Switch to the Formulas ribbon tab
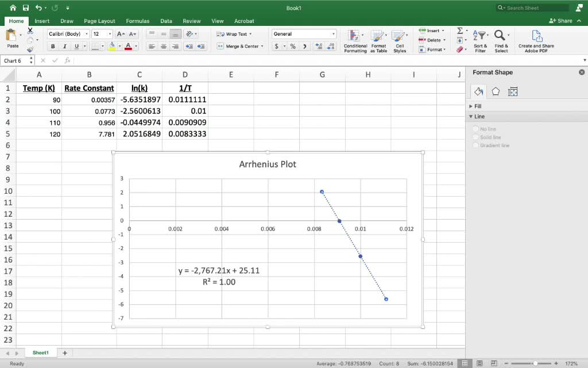 (137, 21)
